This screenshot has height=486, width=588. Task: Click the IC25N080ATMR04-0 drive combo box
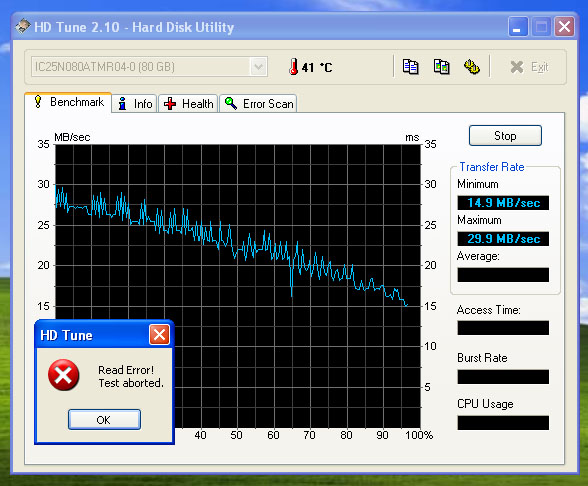pos(149,67)
